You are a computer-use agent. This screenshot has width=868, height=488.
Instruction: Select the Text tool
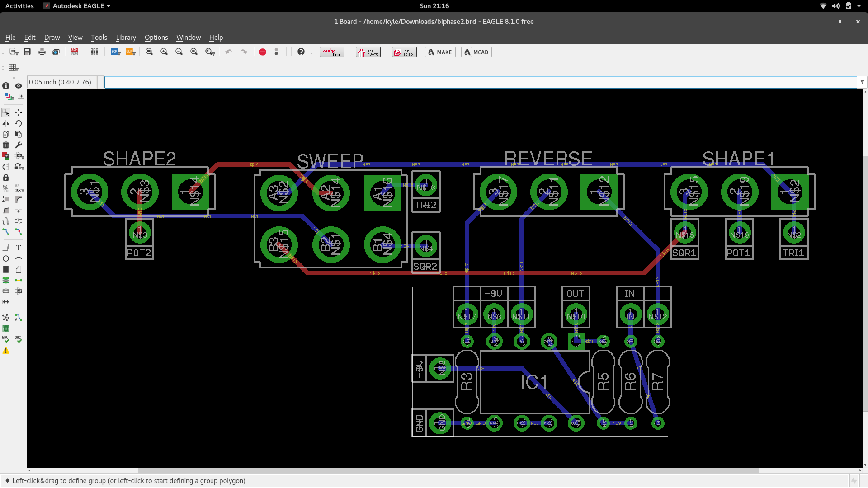pos(19,248)
